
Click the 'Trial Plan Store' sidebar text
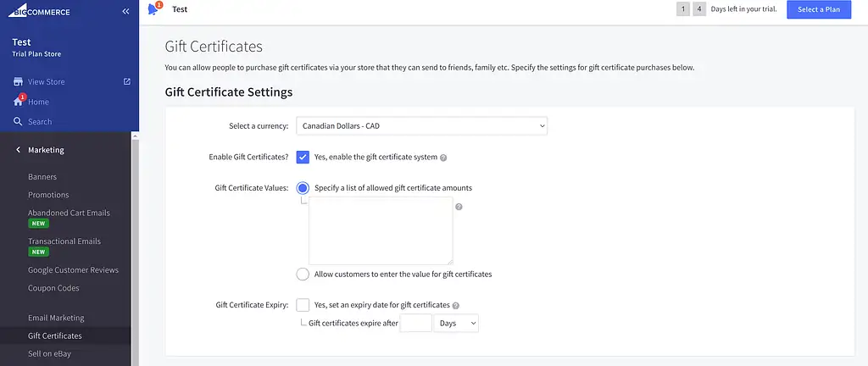36,54
